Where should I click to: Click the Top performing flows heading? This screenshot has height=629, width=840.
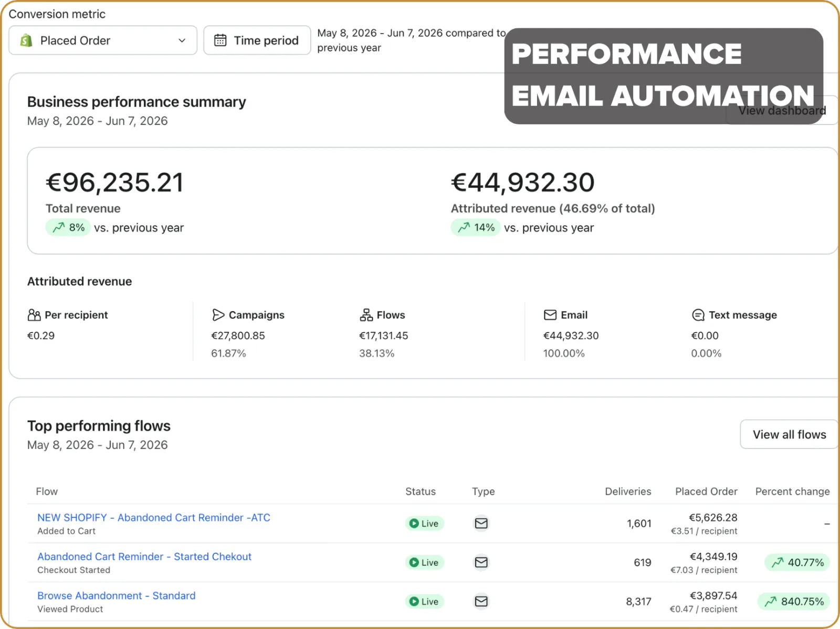point(99,426)
